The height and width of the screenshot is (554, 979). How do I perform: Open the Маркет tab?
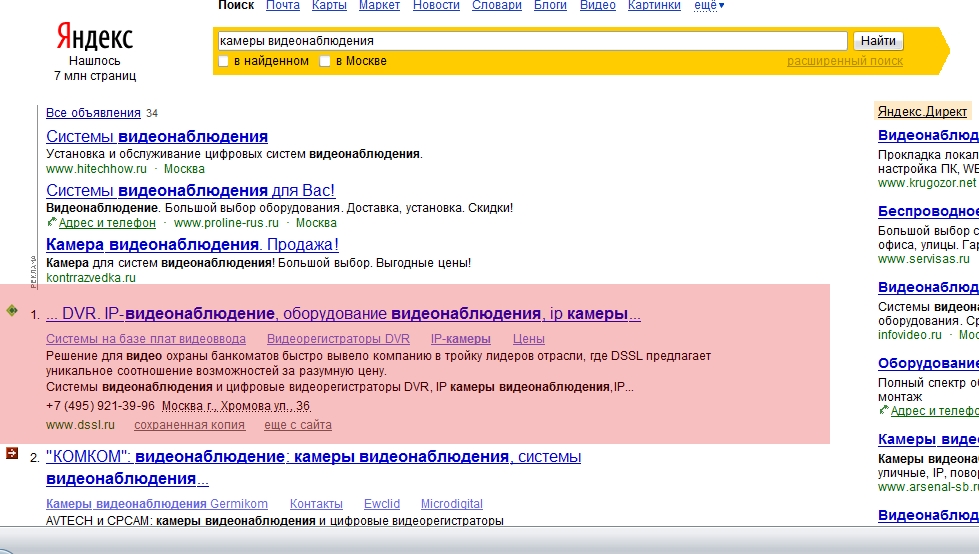(380, 6)
